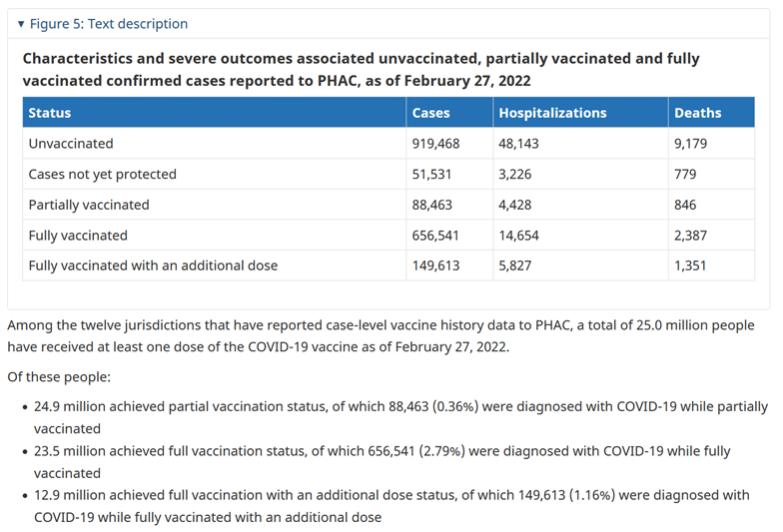The height and width of the screenshot is (532, 783).
Task: Select the Status column header
Action: coord(214,113)
